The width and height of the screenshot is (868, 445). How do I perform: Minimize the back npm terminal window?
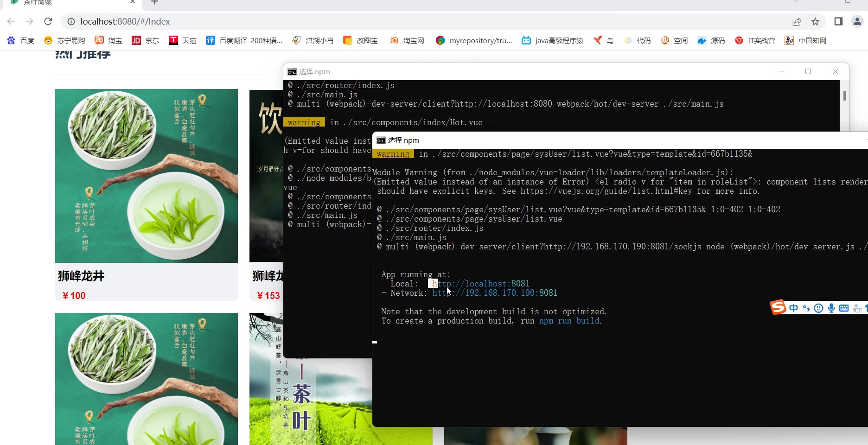point(781,71)
